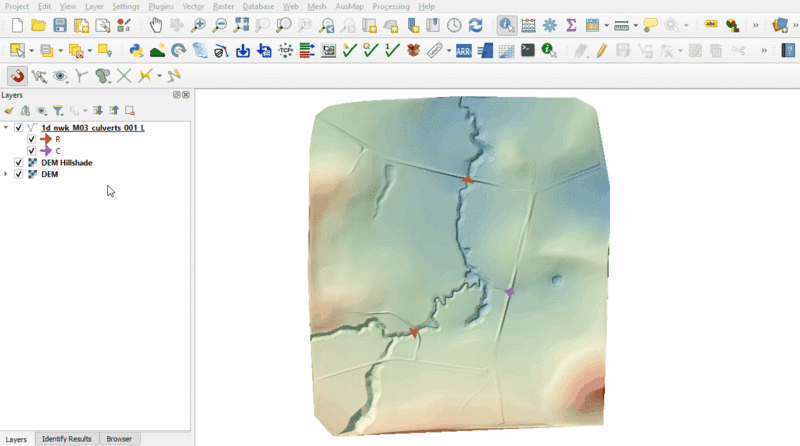This screenshot has width=800, height=446.
Task: Hide the 1d_nwk_M03_culverts_001_L layer
Action: [x=19, y=128]
